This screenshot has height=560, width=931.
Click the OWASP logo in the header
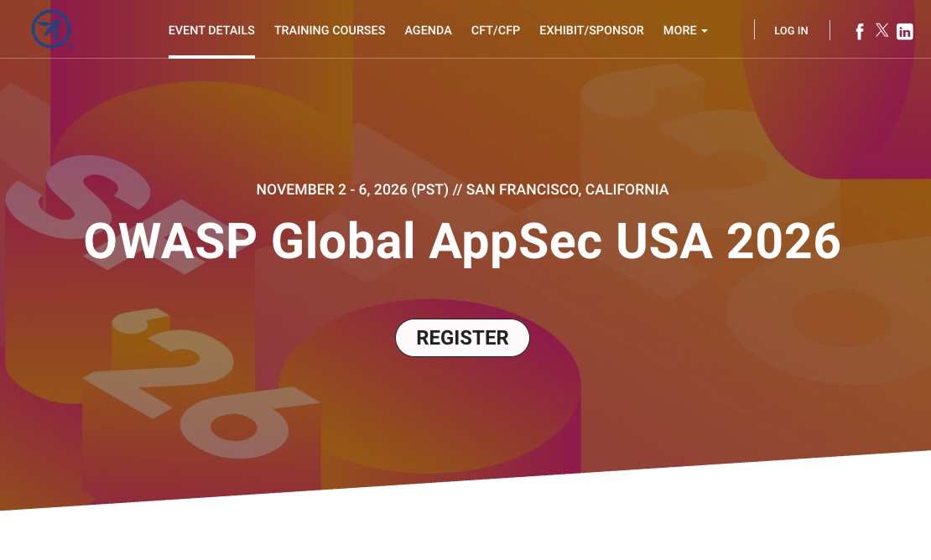pos(52,29)
